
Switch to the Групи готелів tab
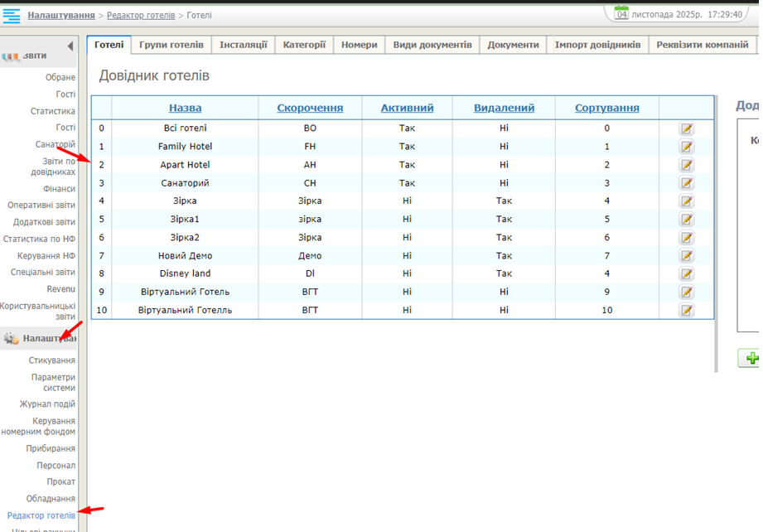coord(171,45)
